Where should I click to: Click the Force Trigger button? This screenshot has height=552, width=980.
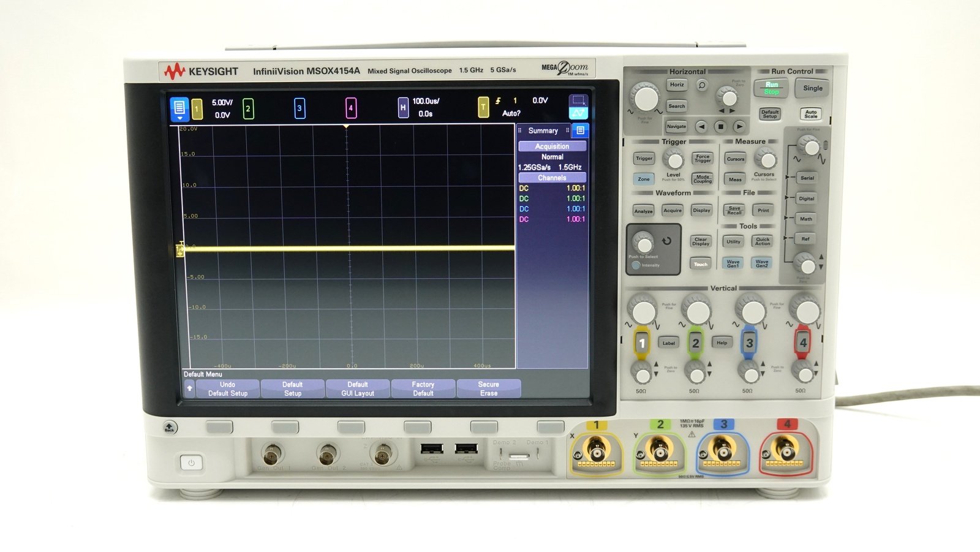tap(703, 159)
